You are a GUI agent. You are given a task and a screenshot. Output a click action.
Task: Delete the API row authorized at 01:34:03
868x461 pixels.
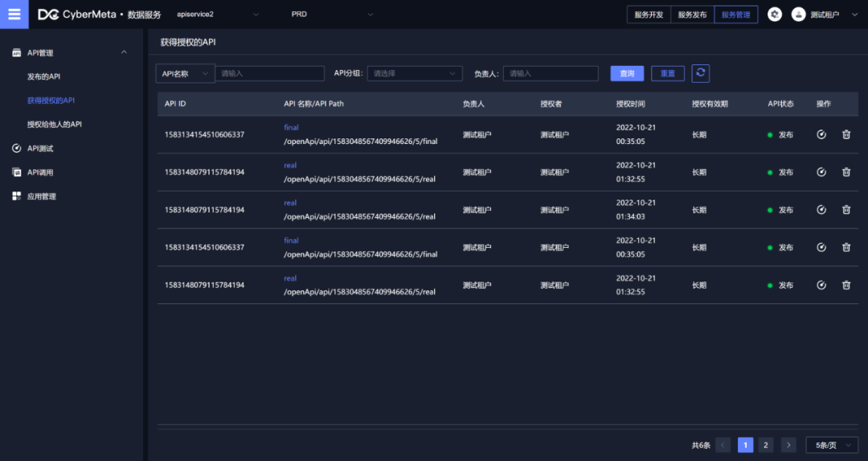(x=845, y=209)
